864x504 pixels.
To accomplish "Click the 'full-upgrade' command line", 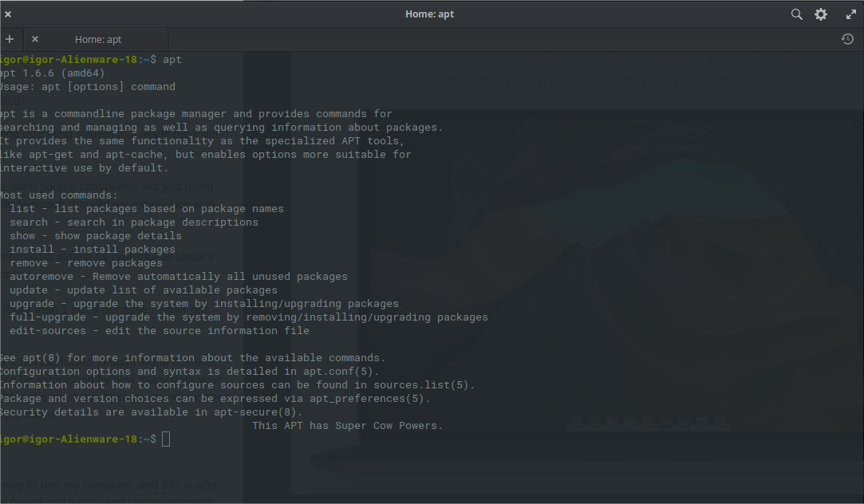I will pos(249,317).
